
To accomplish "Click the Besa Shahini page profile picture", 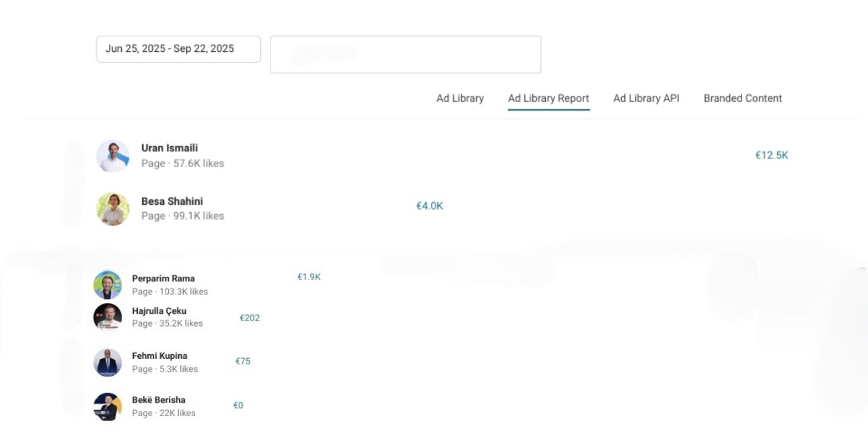I will pos(112,209).
